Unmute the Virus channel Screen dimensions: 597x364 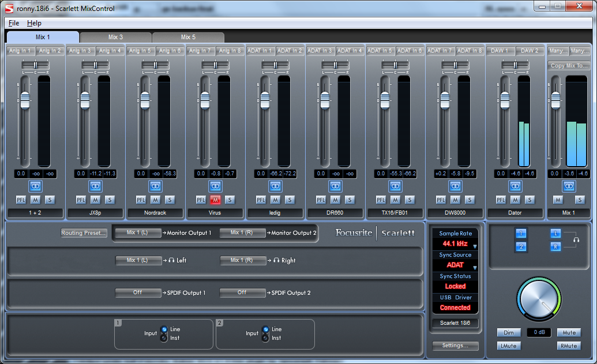tap(215, 200)
